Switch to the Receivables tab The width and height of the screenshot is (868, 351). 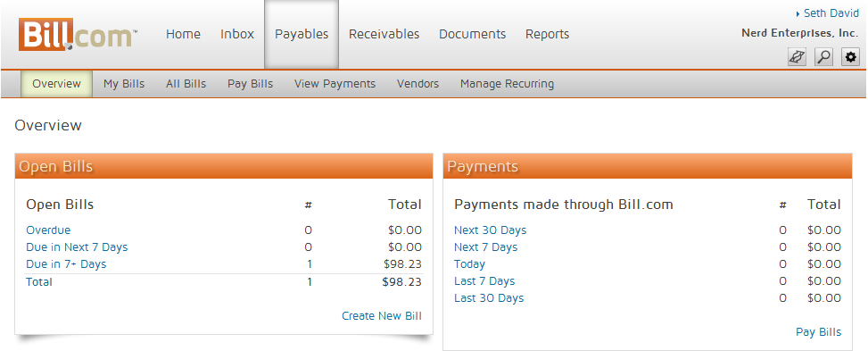(x=384, y=34)
